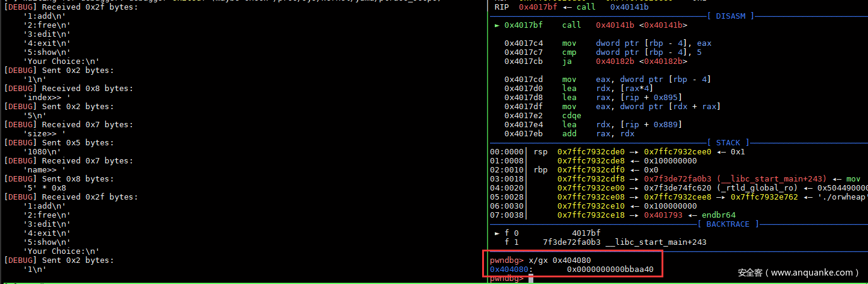Image resolution: width=868 pixels, height=284 pixels.
Task: Click the 01:0008 stack row offset
Action: coord(506,160)
